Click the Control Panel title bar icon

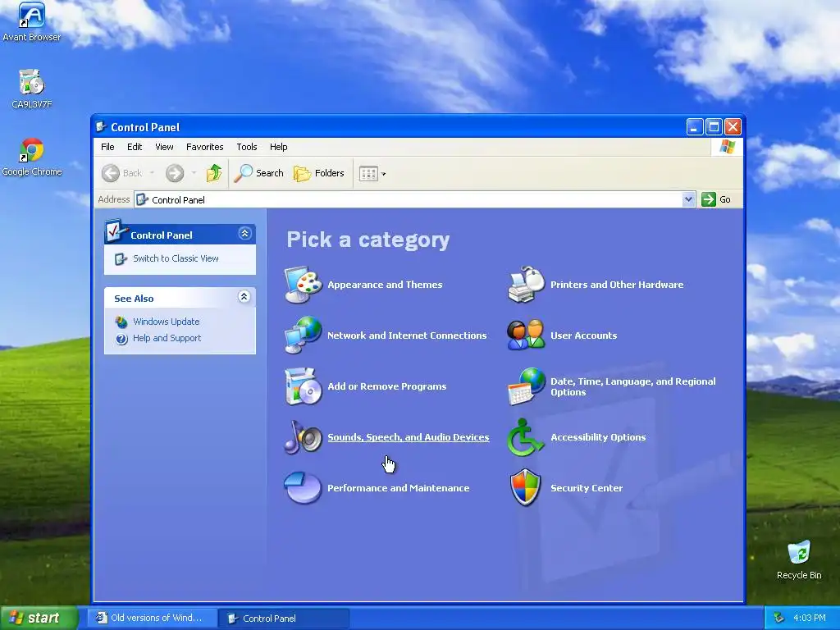point(101,127)
